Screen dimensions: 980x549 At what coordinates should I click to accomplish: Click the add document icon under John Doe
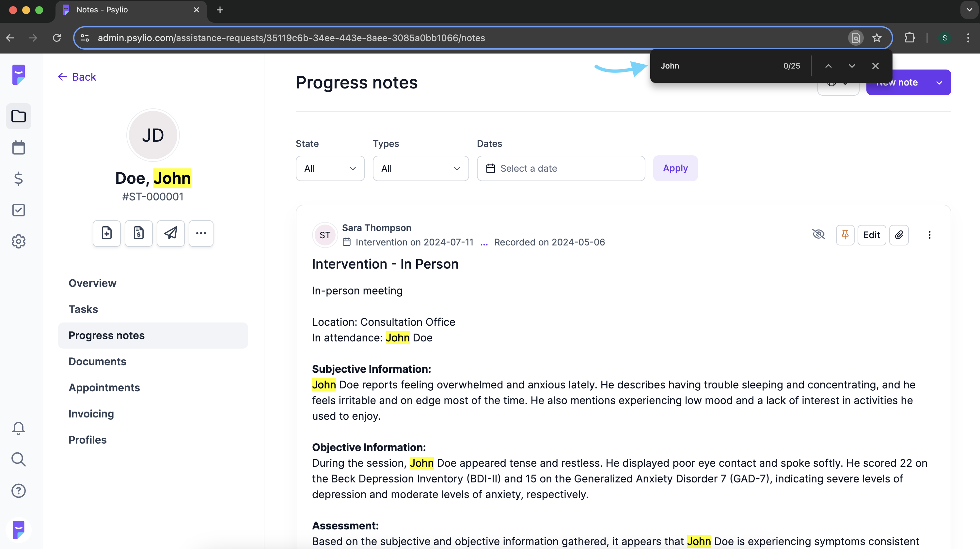click(106, 233)
